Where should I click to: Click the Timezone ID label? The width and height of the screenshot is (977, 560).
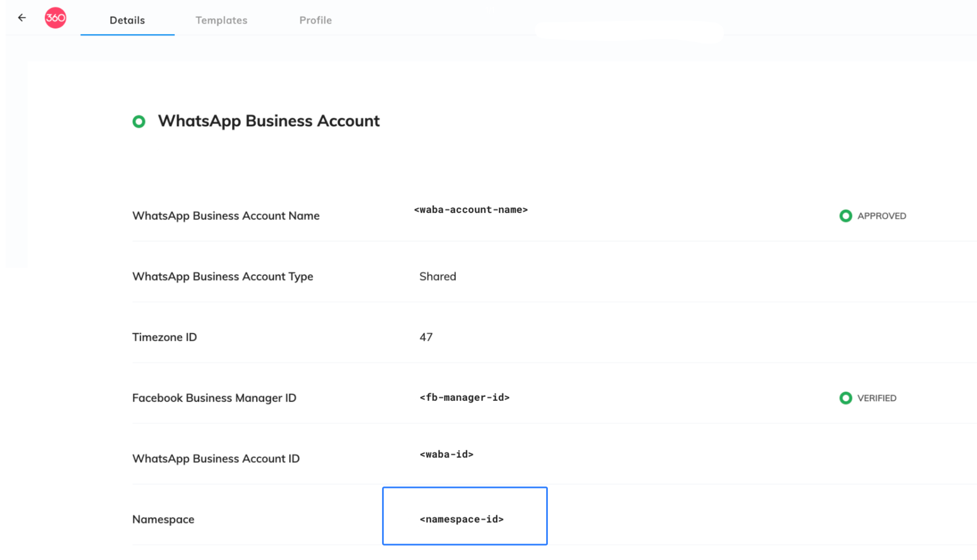165,337
